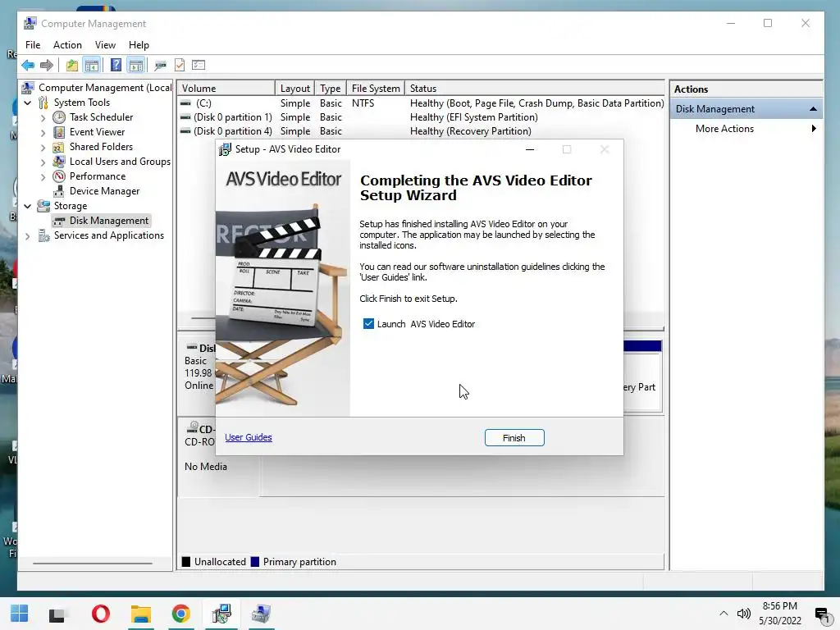Expand the Shared Folders node
Viewport: 840px width, 630px height.
43,148
